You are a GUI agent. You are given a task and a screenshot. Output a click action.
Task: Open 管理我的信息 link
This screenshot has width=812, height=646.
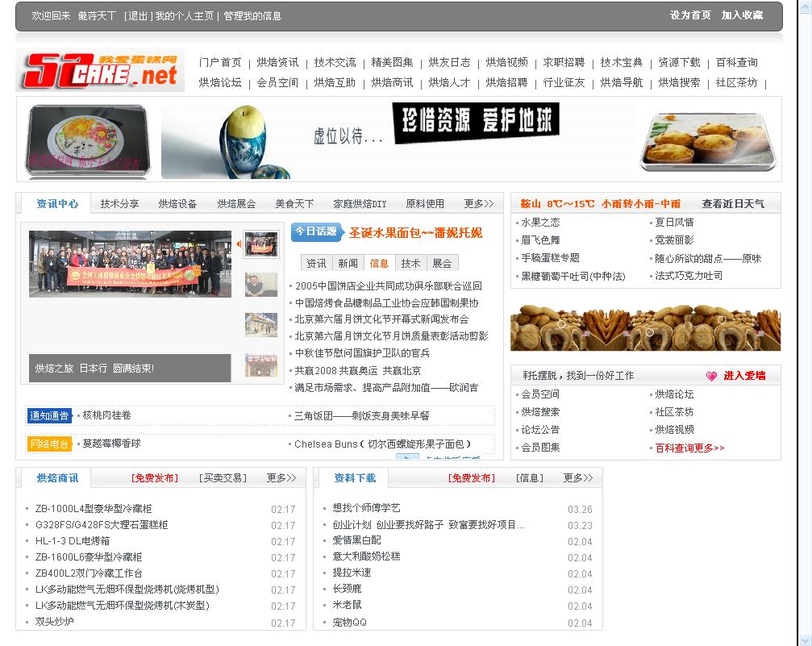[252, 16]
